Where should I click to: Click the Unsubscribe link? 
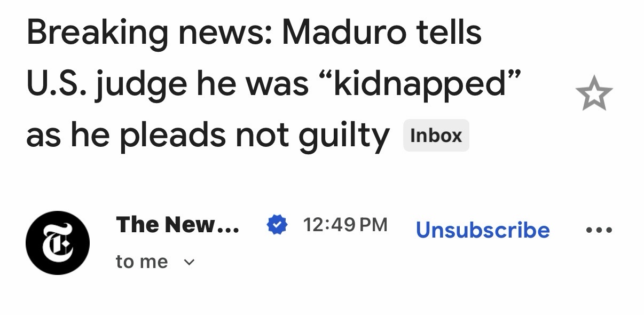[482, 230]
